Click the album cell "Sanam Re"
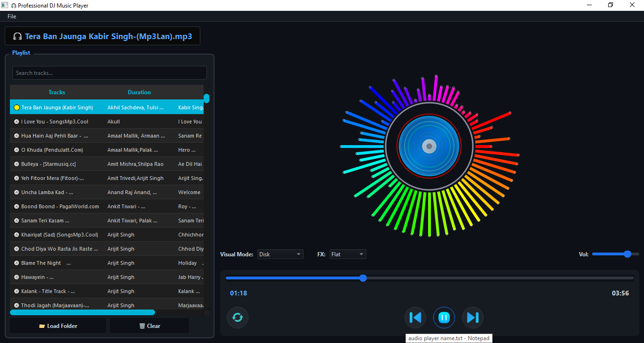Viewport: 644px width, 343px height. tap(190, 136)
